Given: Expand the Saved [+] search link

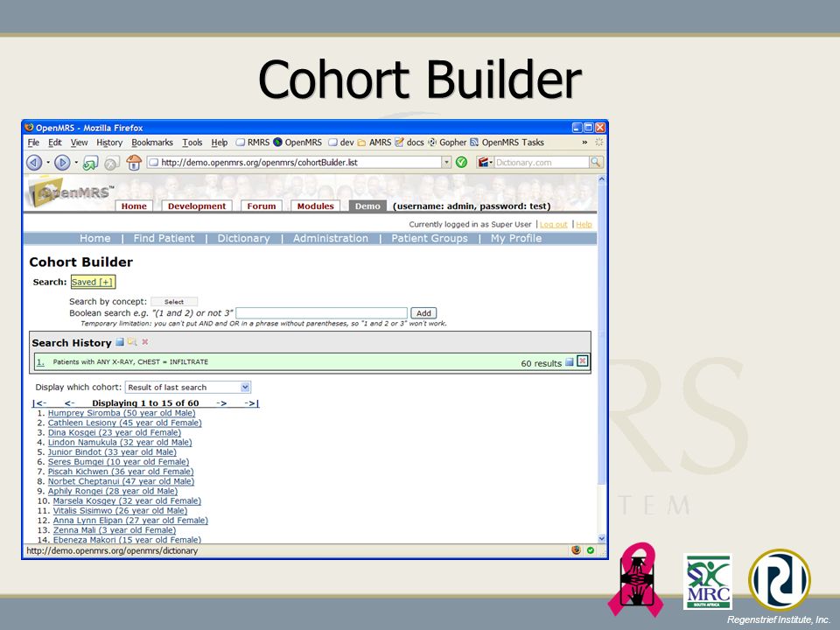Looking at the screenshot, I should tap(93, 283).
